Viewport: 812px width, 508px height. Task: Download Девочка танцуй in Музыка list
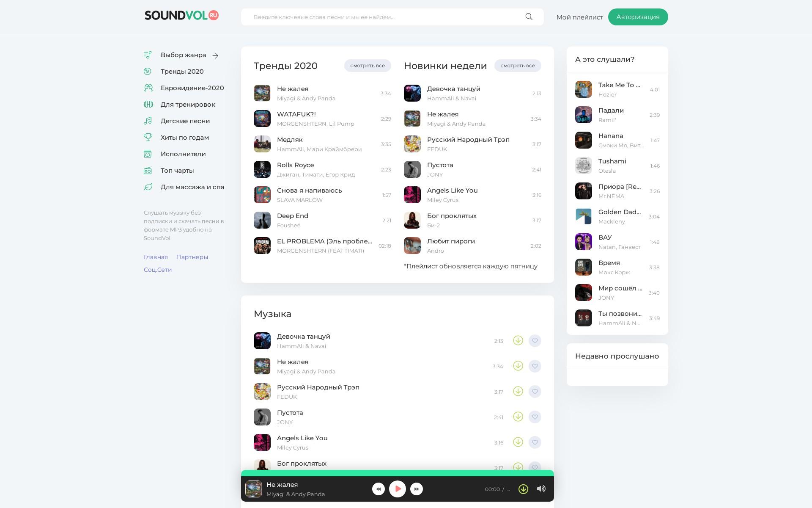pos(518,340)
